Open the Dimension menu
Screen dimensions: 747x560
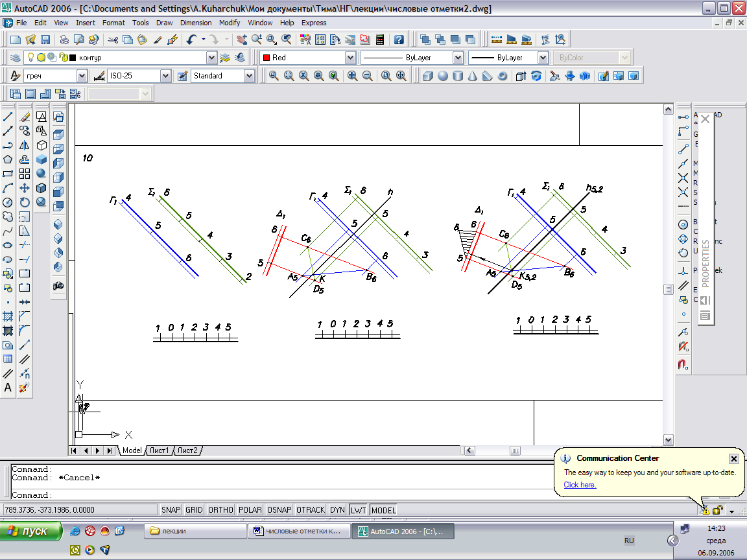[x=196, y=23]
